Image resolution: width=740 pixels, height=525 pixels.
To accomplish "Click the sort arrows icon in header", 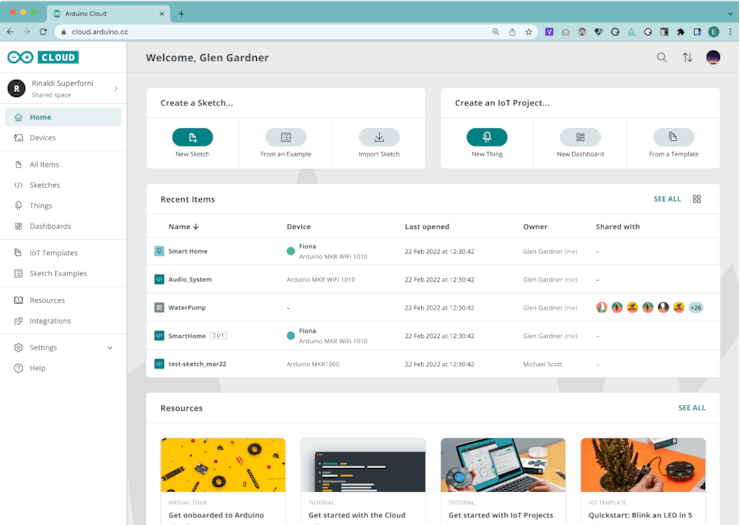I will point(687,58).
